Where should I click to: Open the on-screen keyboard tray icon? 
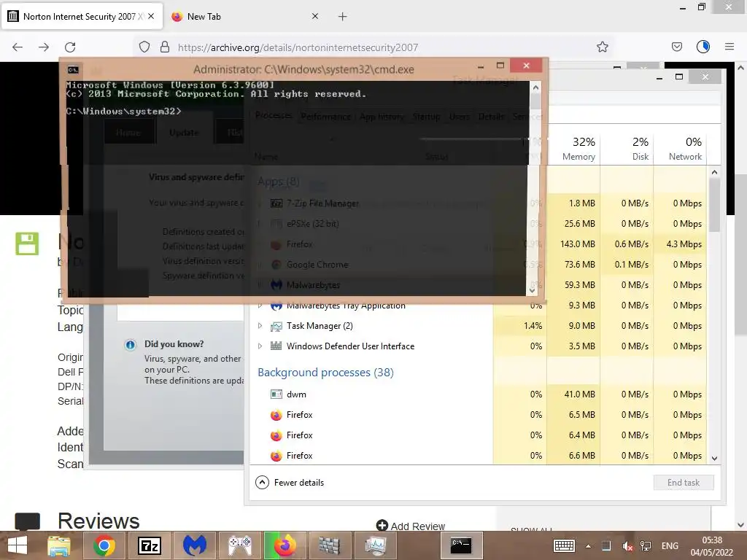[x=564, y=545]
